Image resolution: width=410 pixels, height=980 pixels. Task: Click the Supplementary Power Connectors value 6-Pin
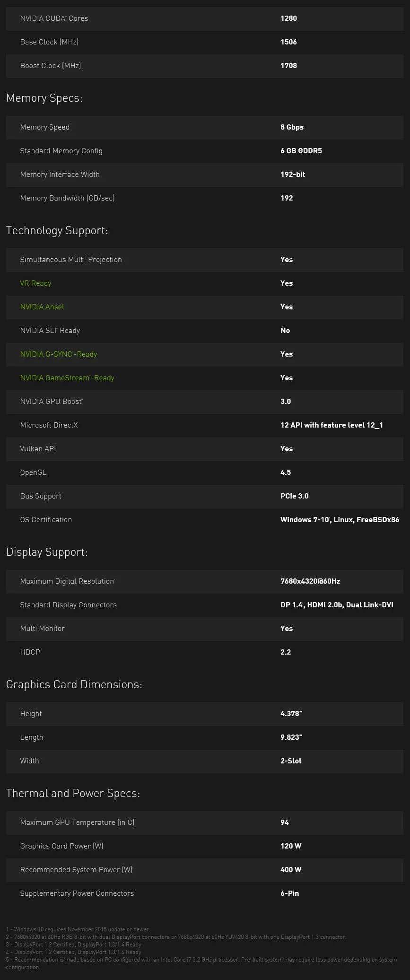coord(290,893)
